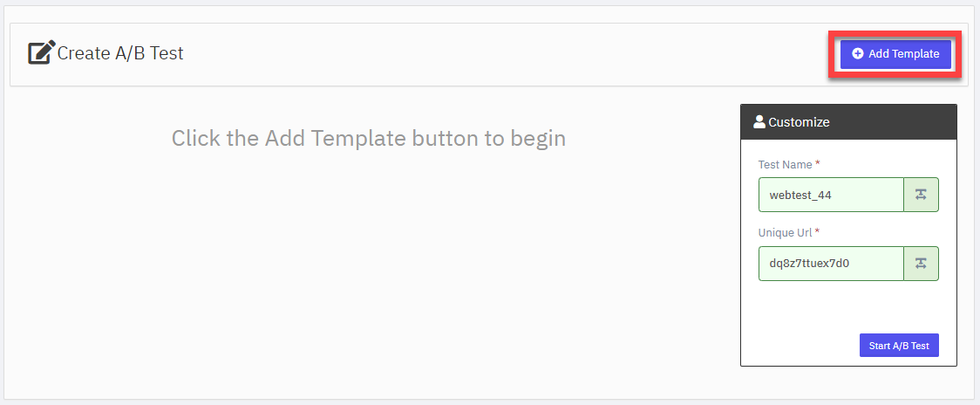Click the plus circle icon in Add Template
The width and height of the screenshot is (980, 405).
tap(858, 54)
